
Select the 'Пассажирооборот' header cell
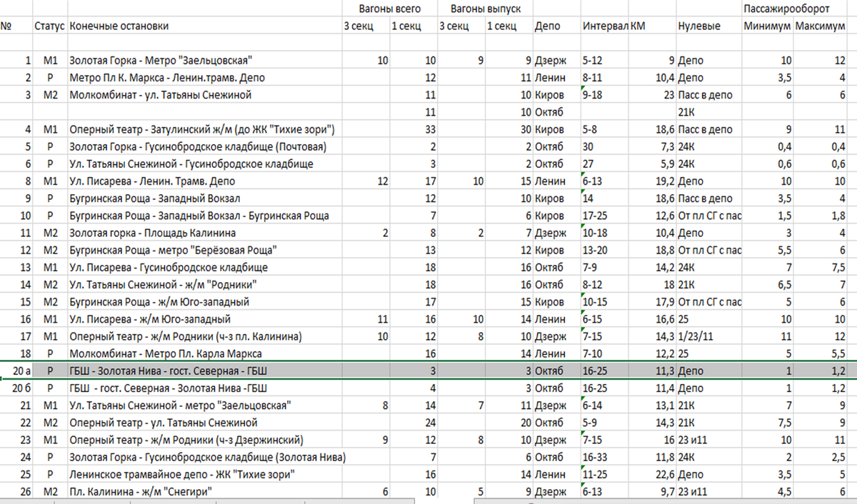click(x=786, y=9)
